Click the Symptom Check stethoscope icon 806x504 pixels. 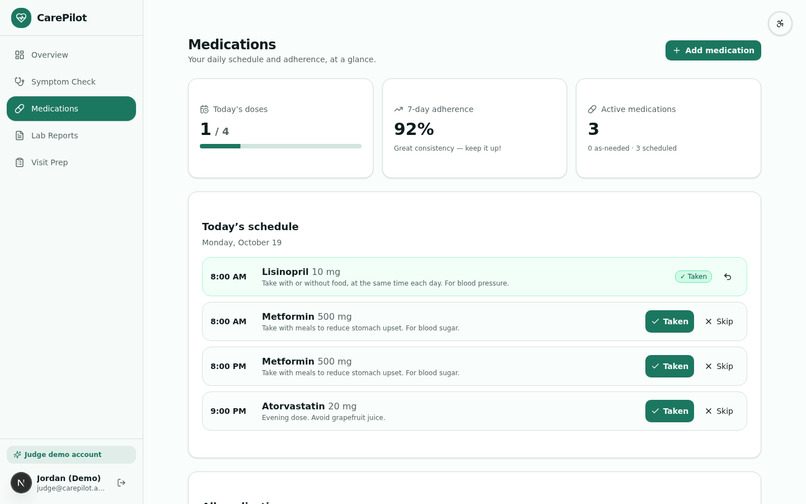tap(20, 82)
